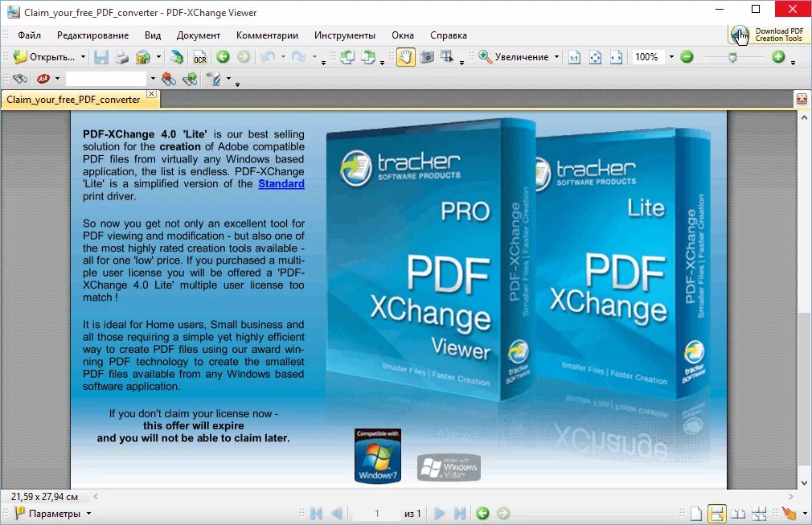Click the red Ask search icon
Screen dimensions: 812x525
[43, 79]
